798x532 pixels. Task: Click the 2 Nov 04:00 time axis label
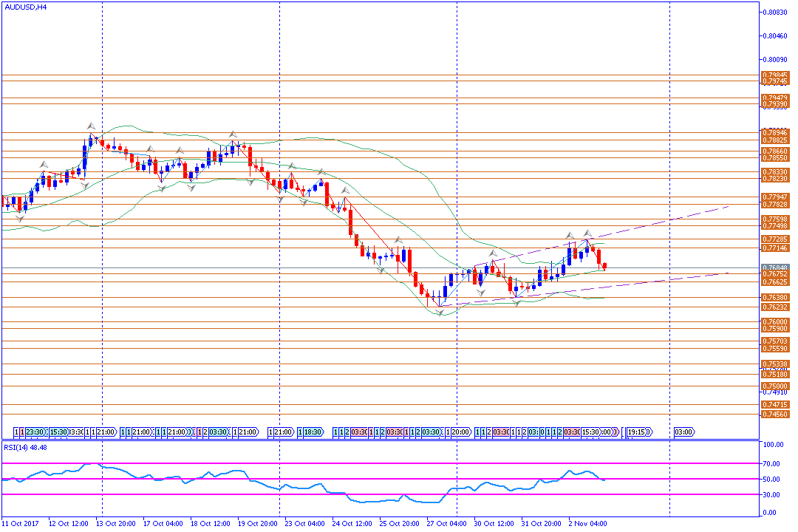click(x=588, y=523)
